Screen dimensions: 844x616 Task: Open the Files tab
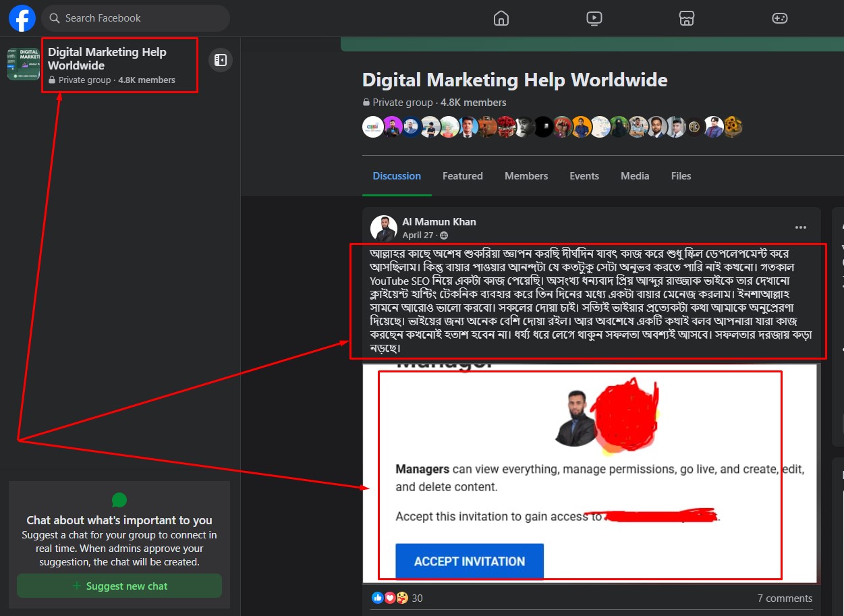(x=681, y=176)
